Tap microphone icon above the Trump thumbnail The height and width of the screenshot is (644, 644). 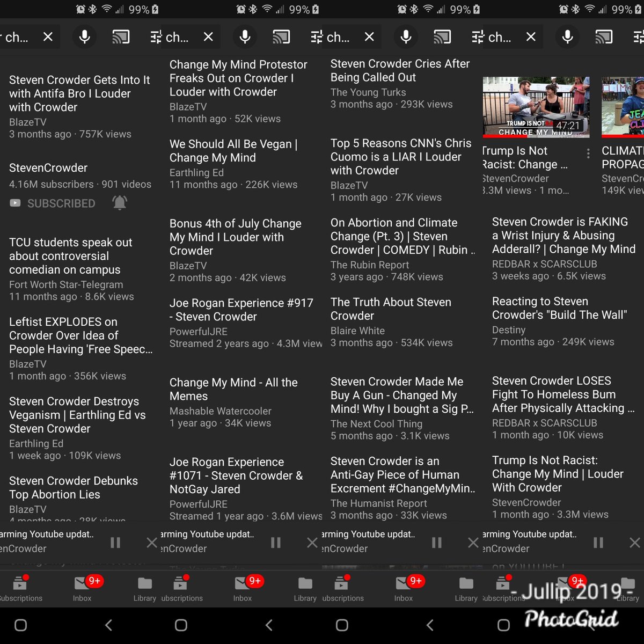point(567,36)
